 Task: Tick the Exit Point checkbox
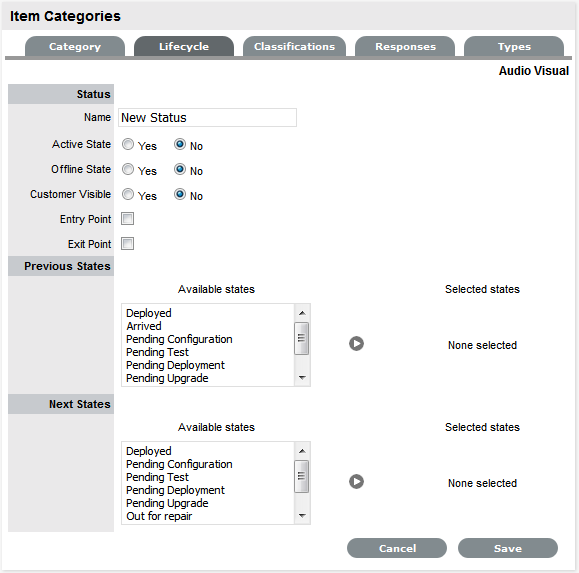[127, 244]
